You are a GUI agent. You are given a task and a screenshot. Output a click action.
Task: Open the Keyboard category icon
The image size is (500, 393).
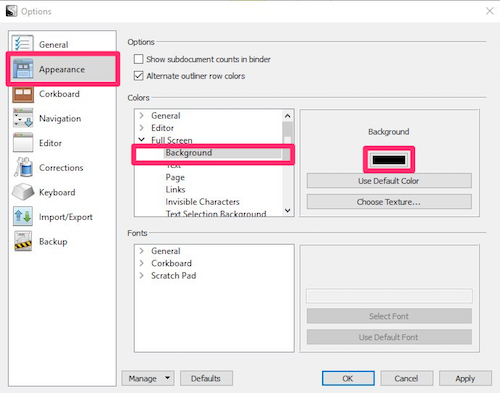23,192
